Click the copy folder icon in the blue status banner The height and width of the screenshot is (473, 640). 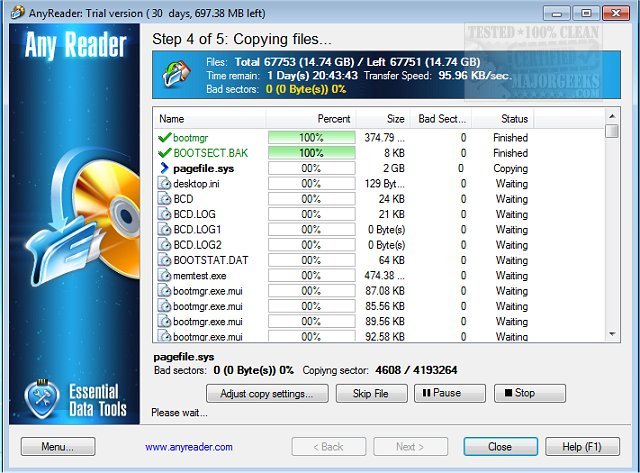coord(177,74)
